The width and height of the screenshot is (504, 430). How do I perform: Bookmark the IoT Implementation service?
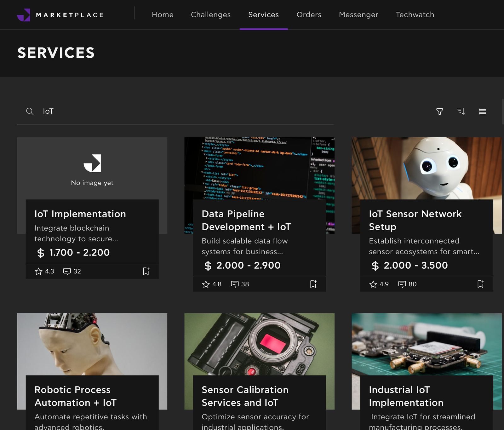click(146, 271)
